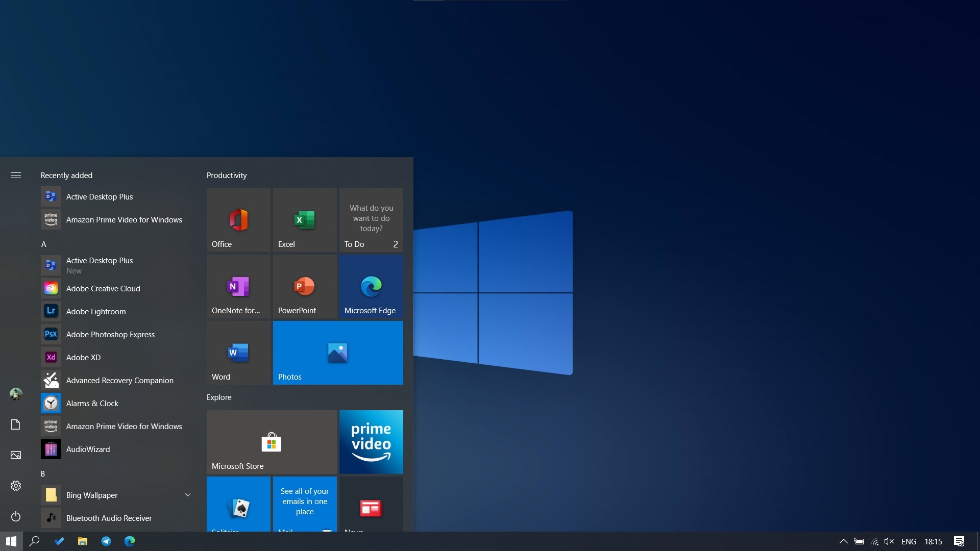Open the Prime Video tile under Explore
This screenshot has width=980, height=551.
click(x=371, y=442)
